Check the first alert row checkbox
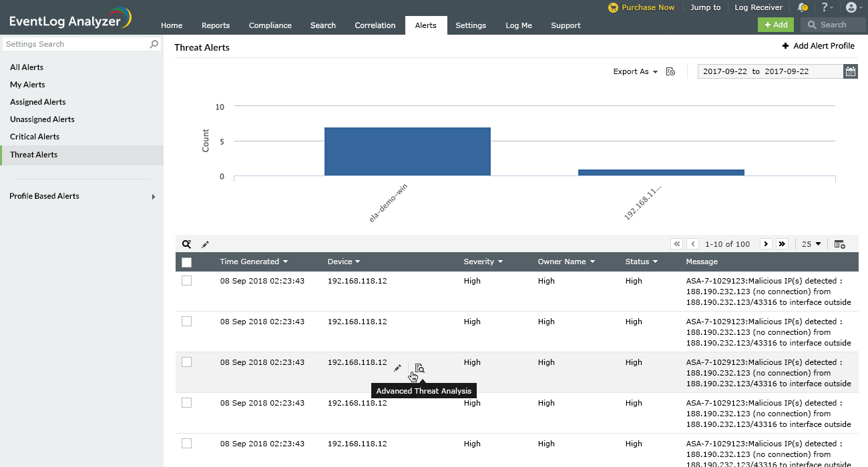This screenshot has height=467, width=868. click(x=187, y=281)
